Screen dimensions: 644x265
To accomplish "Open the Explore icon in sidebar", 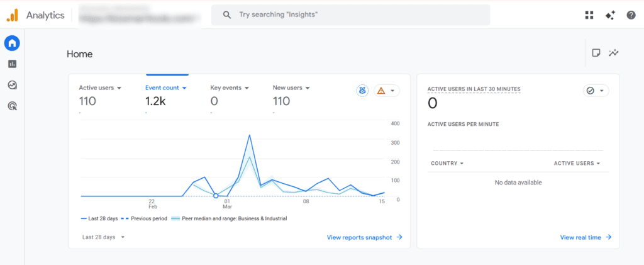I will 12,85.
